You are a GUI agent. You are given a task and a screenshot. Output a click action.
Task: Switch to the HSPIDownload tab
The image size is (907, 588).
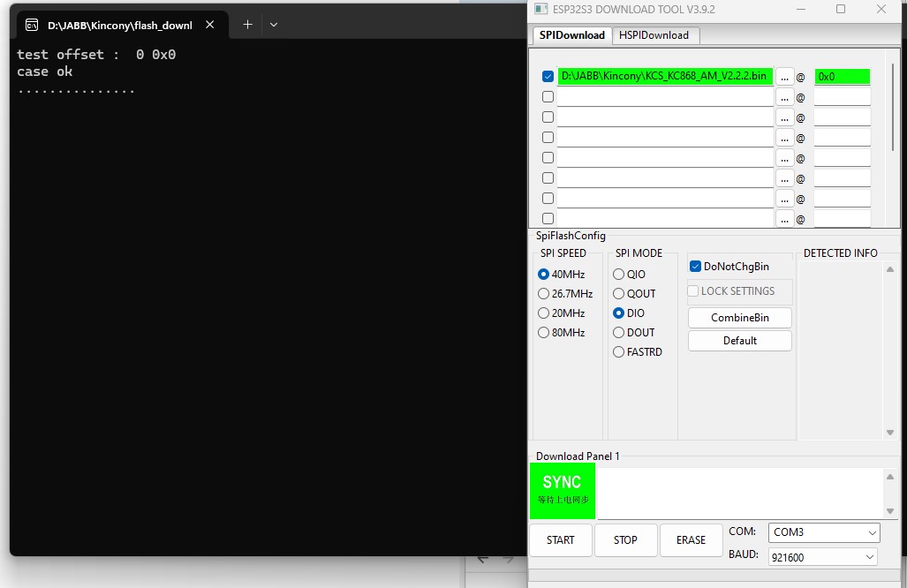tap(654, 35)
